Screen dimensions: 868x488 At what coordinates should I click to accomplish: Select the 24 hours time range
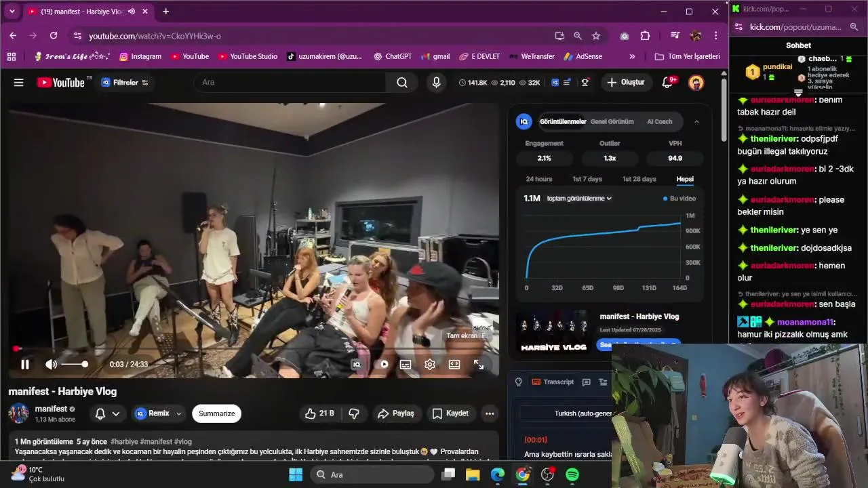(539, 179)
